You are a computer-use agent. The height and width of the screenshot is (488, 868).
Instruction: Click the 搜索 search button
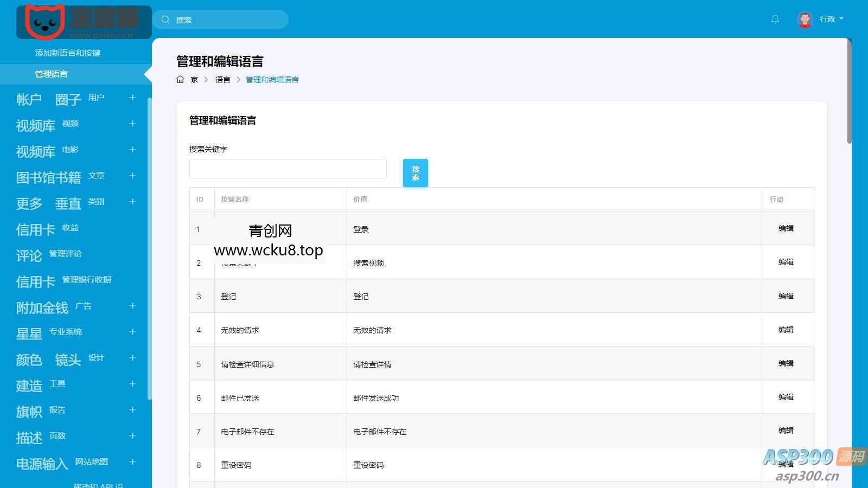click(414, 172)
